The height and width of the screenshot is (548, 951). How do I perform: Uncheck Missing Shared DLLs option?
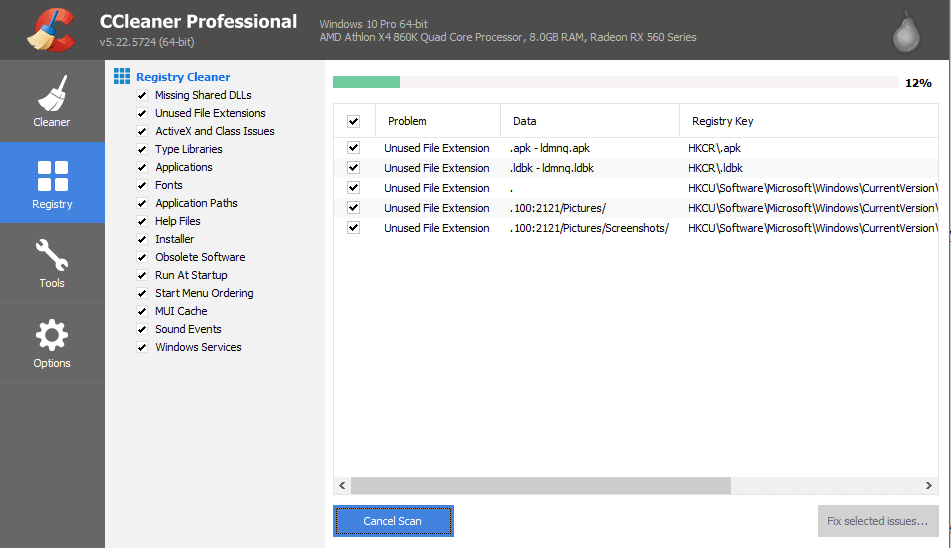click(142, 95)
